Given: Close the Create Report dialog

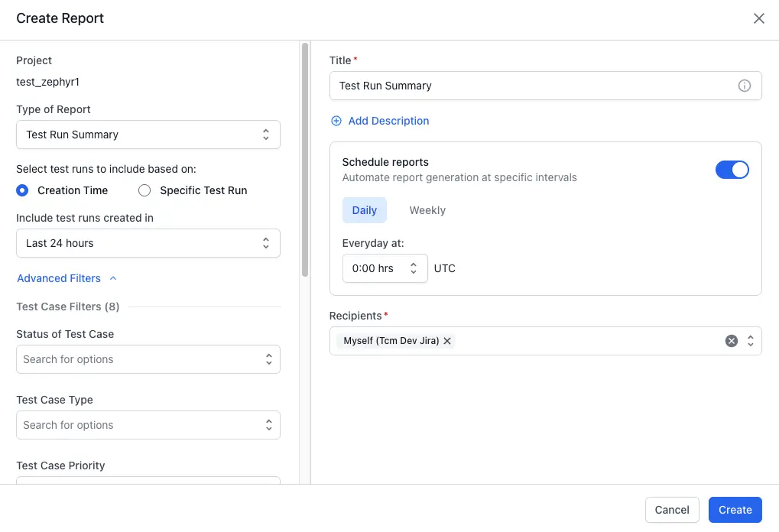Looking at the screenshot, I should click(758, 18).
